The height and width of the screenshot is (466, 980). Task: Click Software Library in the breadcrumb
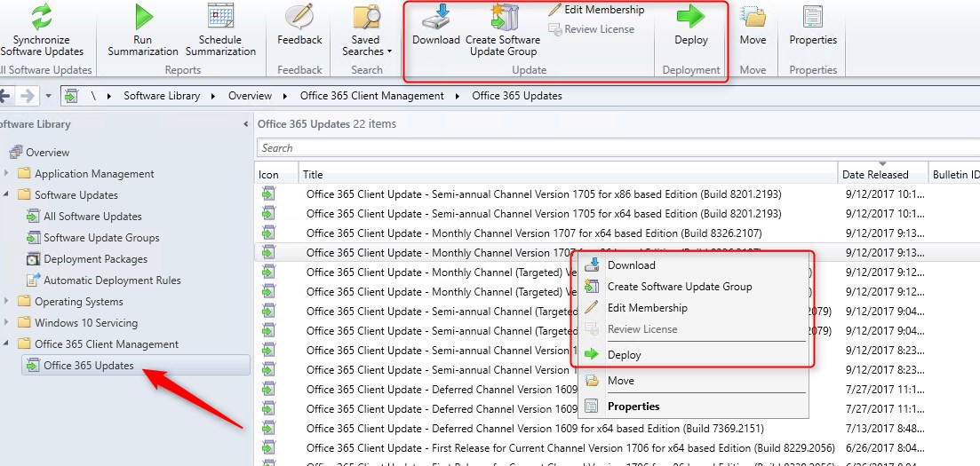tap(162, 96)
